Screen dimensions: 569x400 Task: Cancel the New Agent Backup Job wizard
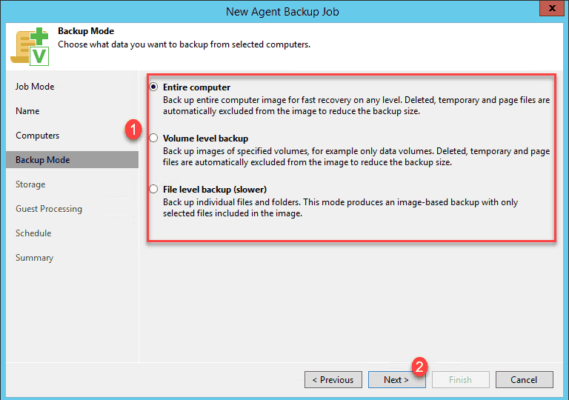524,379
